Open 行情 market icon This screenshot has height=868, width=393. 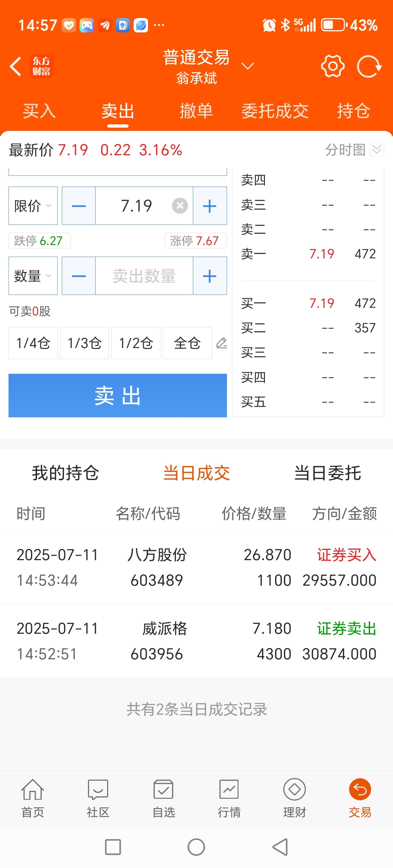(x=229, y=798)
